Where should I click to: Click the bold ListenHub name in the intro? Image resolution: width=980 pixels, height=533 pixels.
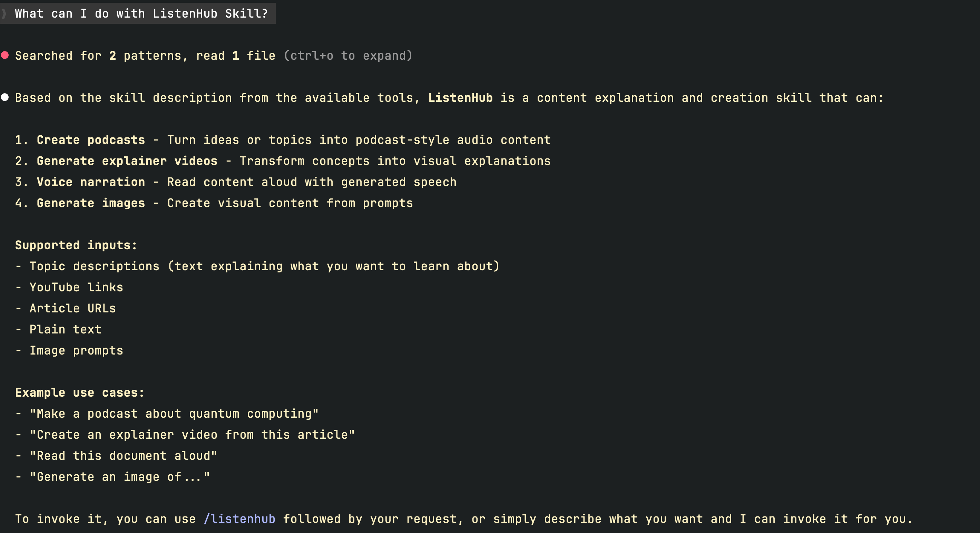460,98
